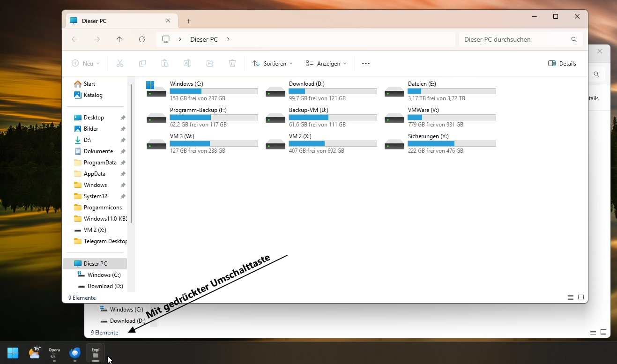Click the address bar path field
This screenshot has height=364, width=617.
305,39
